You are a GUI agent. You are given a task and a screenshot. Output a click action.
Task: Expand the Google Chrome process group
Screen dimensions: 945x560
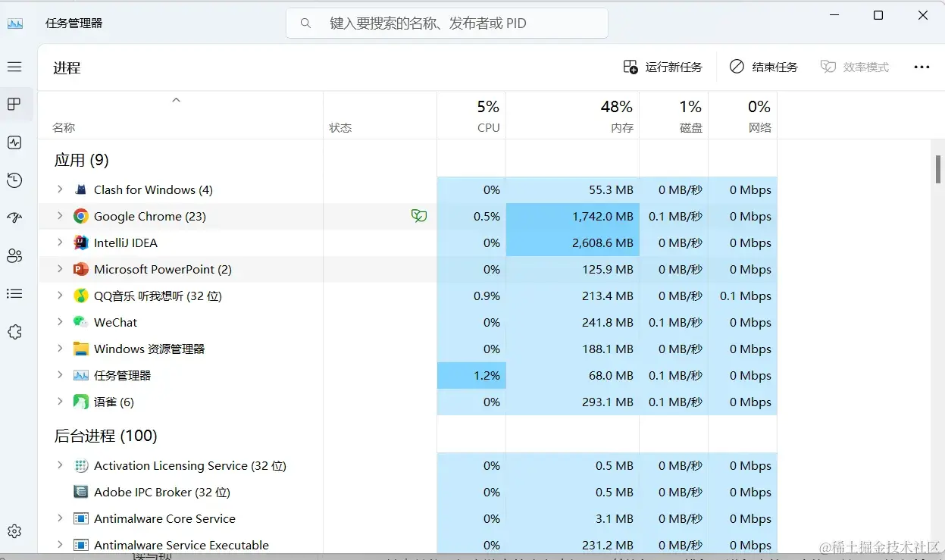point(60,216)
